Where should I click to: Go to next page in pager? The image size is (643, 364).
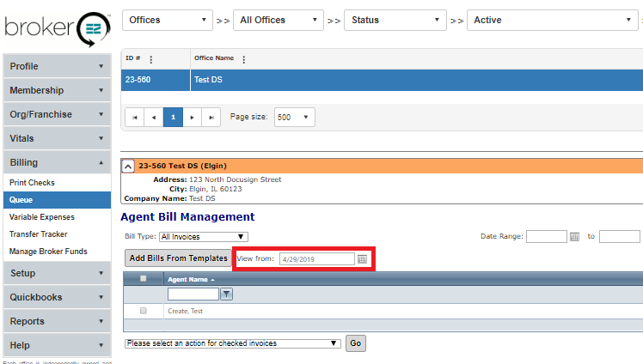(x=193, y=118)
